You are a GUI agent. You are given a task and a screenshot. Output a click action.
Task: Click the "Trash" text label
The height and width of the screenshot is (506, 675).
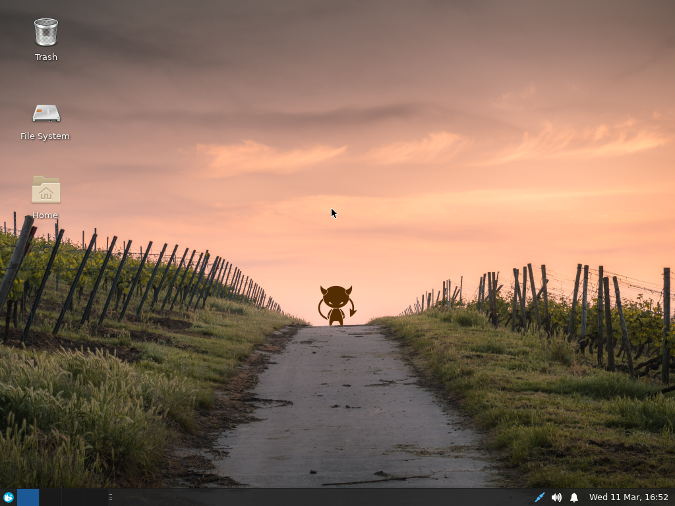45,57
